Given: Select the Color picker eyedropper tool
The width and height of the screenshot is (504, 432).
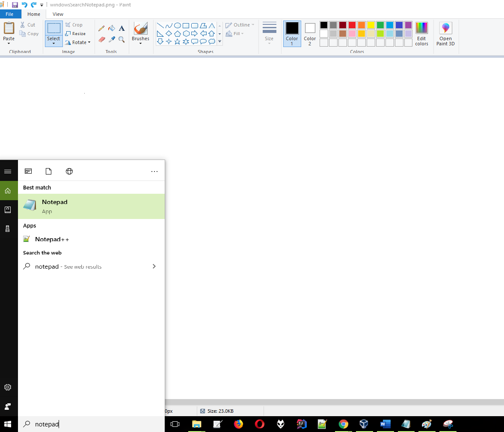Looking at the screenshot, I should [112, 39].
